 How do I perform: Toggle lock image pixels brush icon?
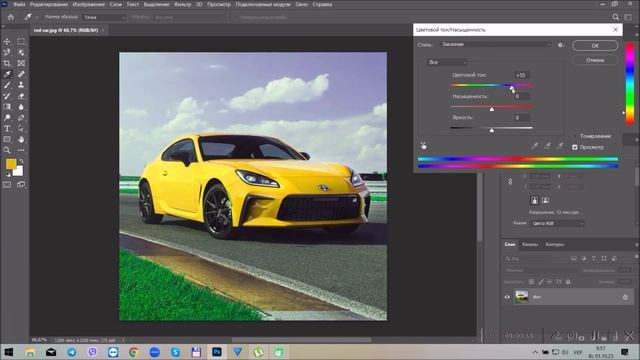tap(541, 282)
